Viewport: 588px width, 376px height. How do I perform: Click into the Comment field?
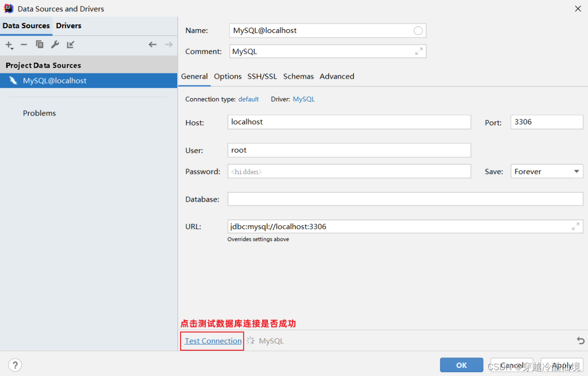[x=328, y=51]
